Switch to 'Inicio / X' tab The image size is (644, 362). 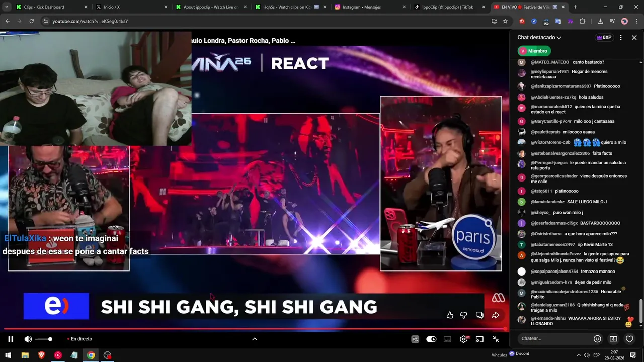click(130, 7)
